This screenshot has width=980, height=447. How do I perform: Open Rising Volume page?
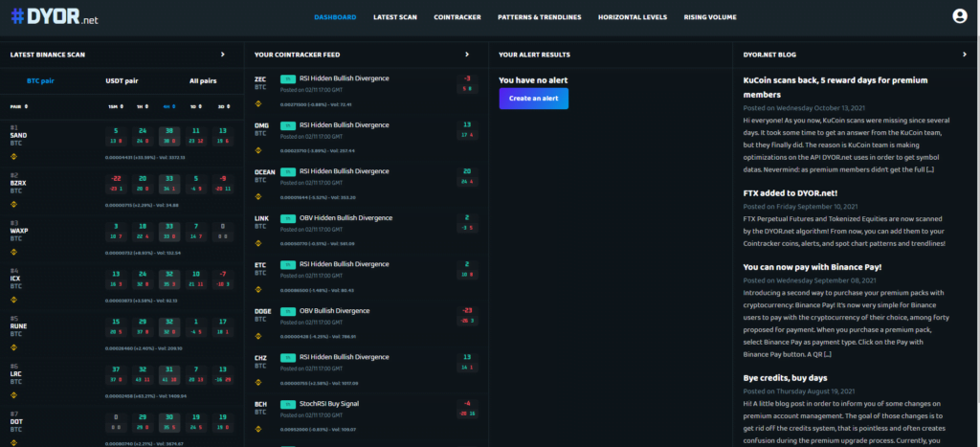click(x=710, y=17)
